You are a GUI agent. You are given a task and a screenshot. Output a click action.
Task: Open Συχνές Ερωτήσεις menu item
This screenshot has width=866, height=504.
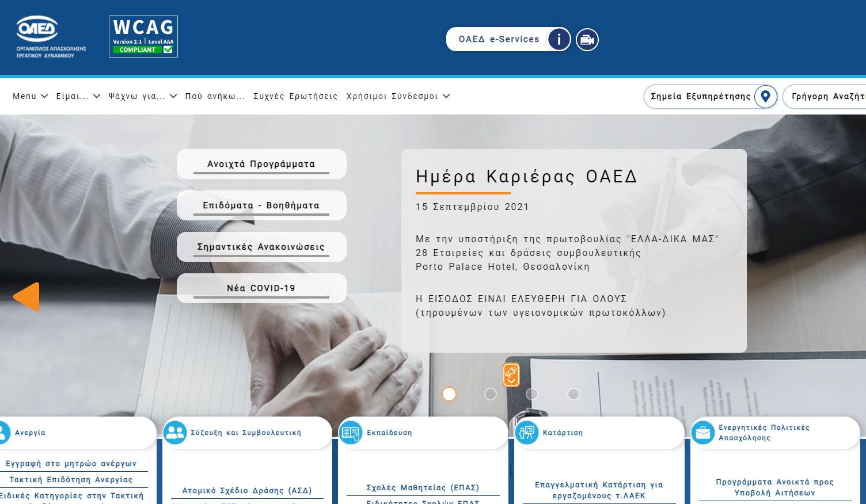tap(295, 96)
